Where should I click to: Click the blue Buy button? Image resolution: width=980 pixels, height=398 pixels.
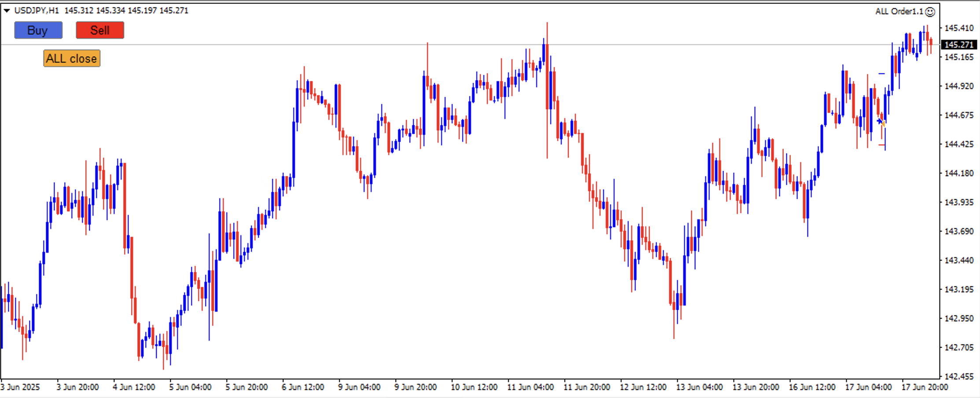click(38, 30)
